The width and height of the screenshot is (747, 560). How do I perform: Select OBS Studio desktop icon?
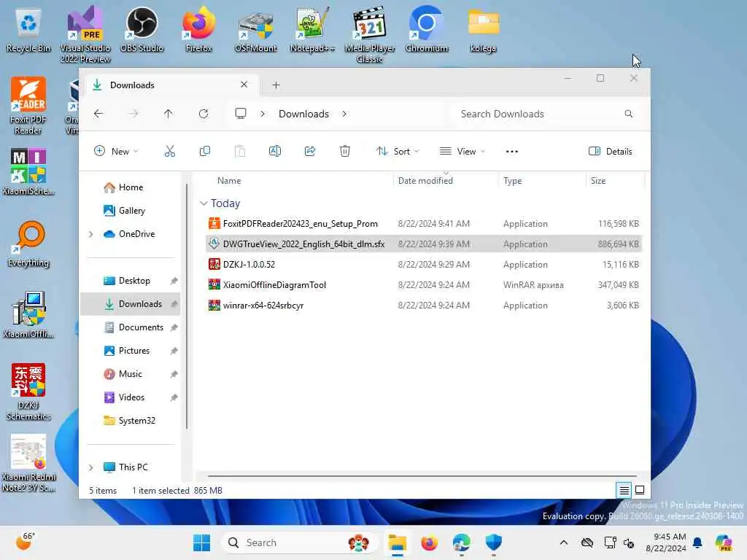pyautogui.click(x=142, y=31)
